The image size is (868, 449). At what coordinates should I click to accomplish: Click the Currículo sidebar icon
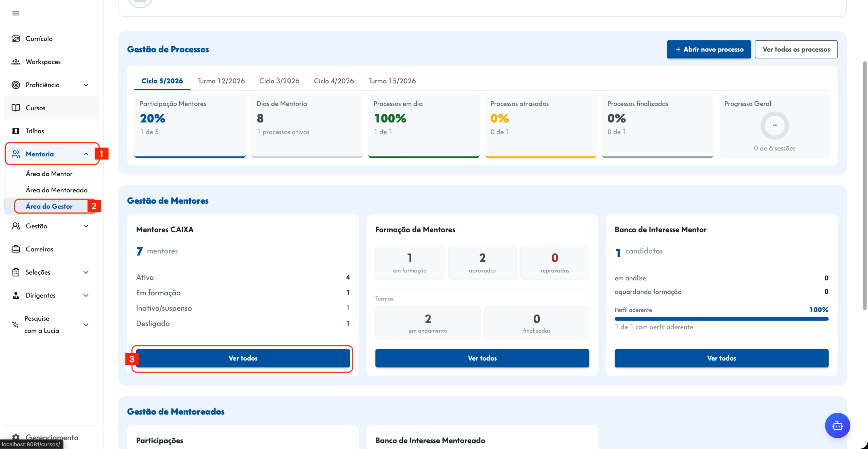(x=16, y=39)
